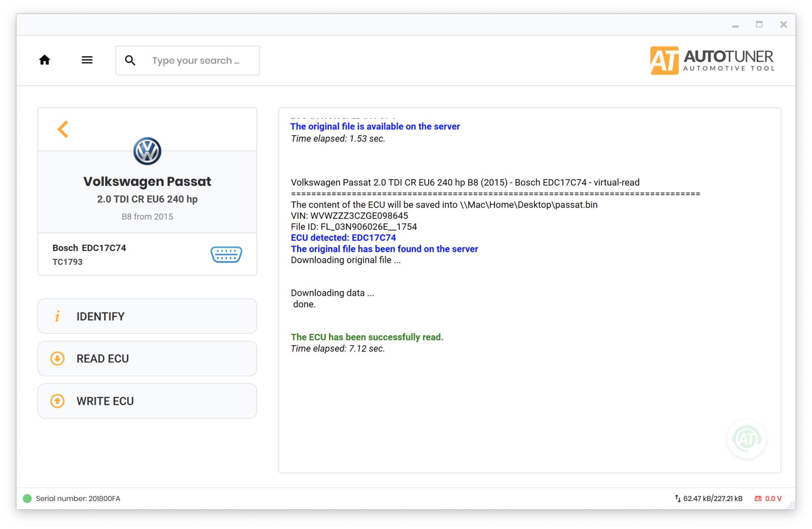Screen dimensions: 812x529
Task: Click the orange info 'i' icon
Action: [57, 316]
